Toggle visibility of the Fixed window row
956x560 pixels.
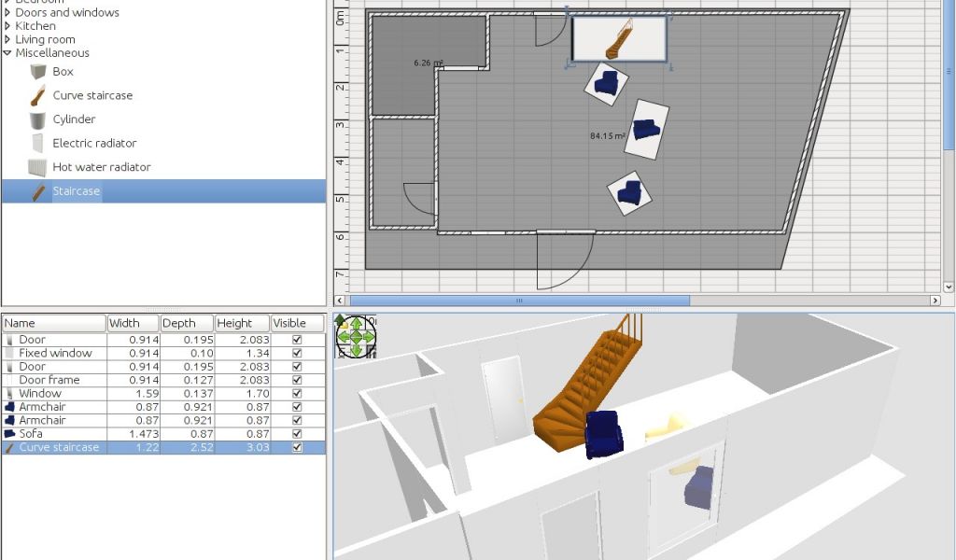click(297, 353)
